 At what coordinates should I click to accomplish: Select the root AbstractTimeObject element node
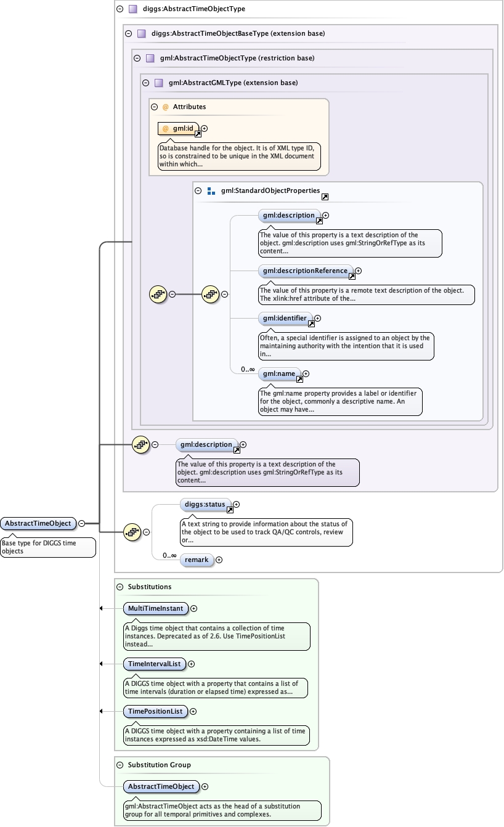tap(38, 524)
